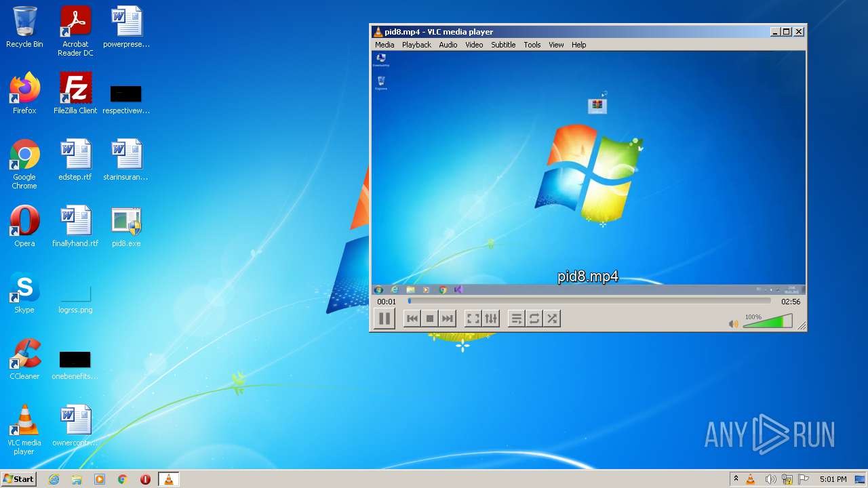Screen dimensions: 868x488
Task: Select the respectivew... desktop file
Action: (126, 98)
